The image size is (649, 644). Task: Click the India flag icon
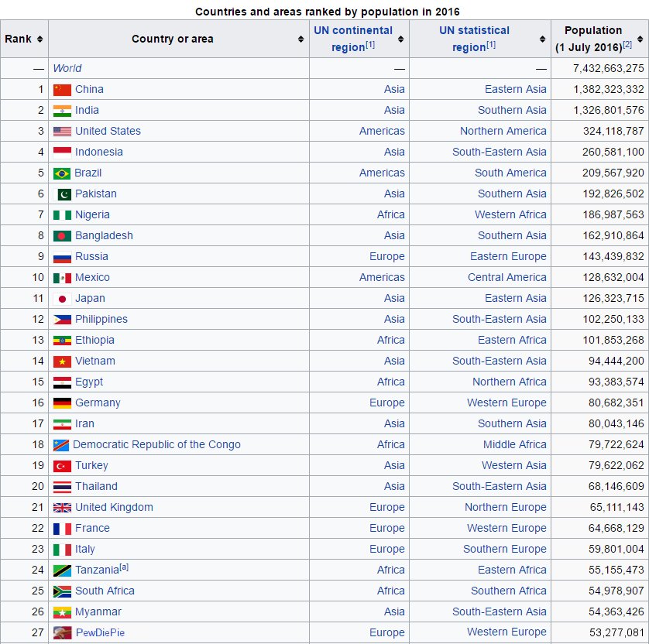click(x=62, y=111)
